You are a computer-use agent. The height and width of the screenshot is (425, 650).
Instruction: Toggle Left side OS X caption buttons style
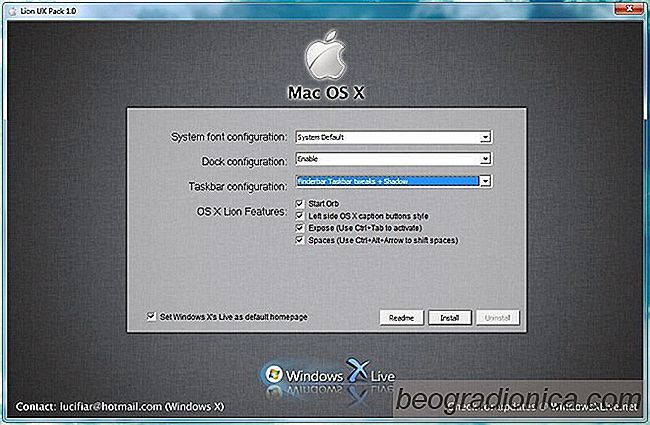click(299, 216)
